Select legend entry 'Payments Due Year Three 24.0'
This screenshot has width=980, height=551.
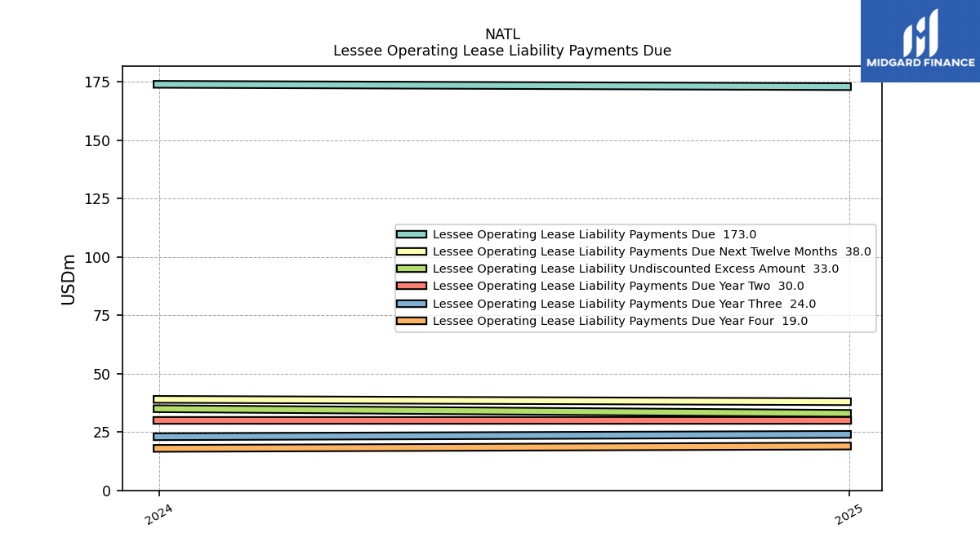click(624, 304)
